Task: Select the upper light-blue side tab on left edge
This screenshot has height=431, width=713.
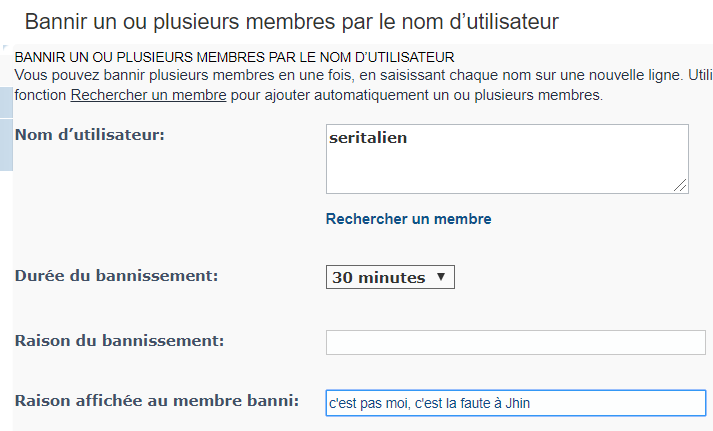Action: 5,103
